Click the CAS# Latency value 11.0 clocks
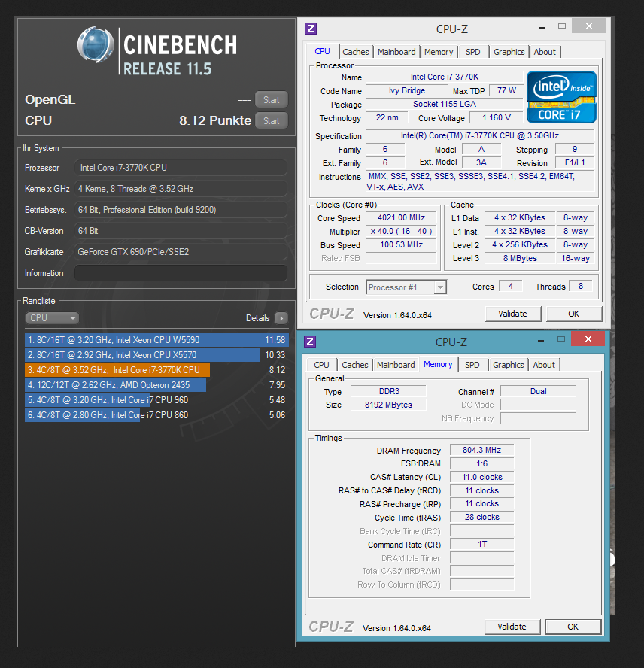Image resolution: width=644 pixels, height=668 pixels. [482, 477]
